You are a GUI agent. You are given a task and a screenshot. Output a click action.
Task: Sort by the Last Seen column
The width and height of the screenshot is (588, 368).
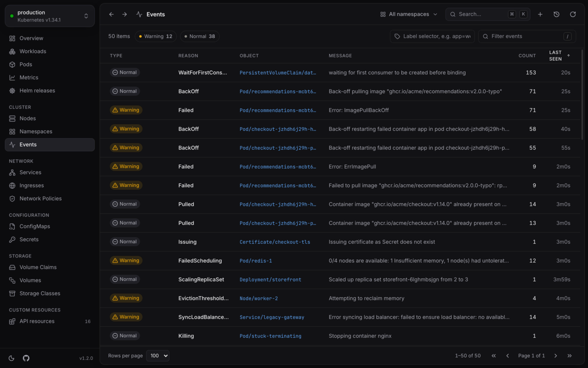[559, 56]
